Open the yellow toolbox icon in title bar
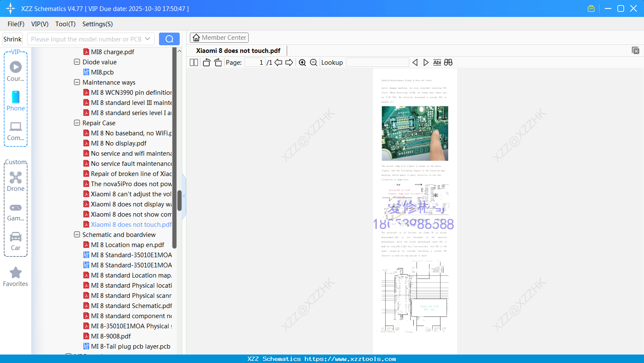This screenshot has height=363, width=644. pyautogui.click(x=591, y=8)
